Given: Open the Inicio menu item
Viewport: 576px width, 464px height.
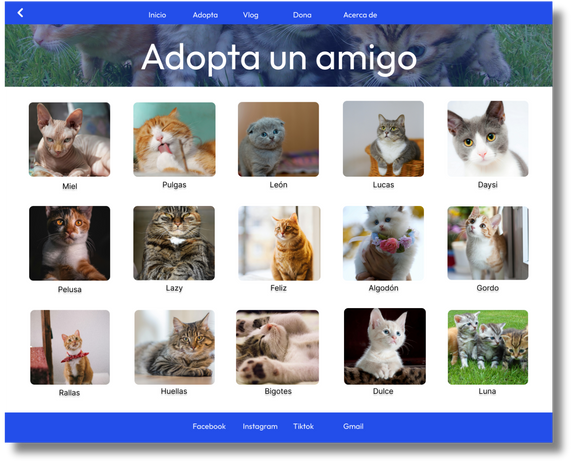Looking at the screenshot, I should pos(157,15).
